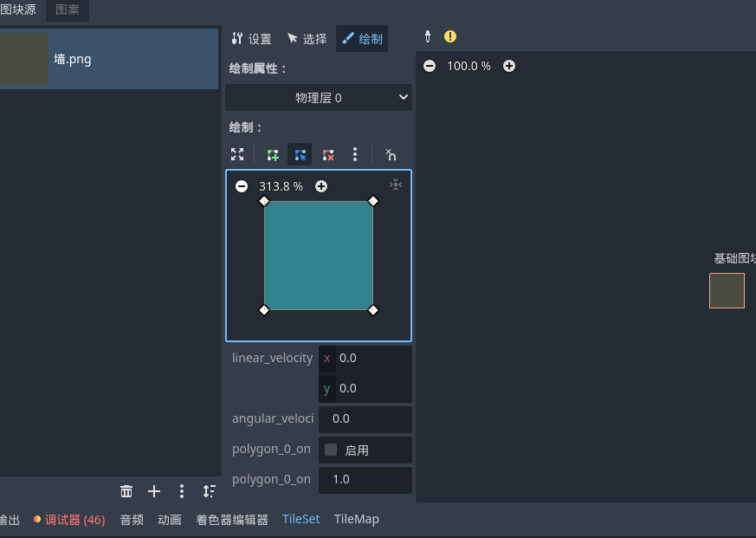Open the 调试器 (46) panel

69,520
